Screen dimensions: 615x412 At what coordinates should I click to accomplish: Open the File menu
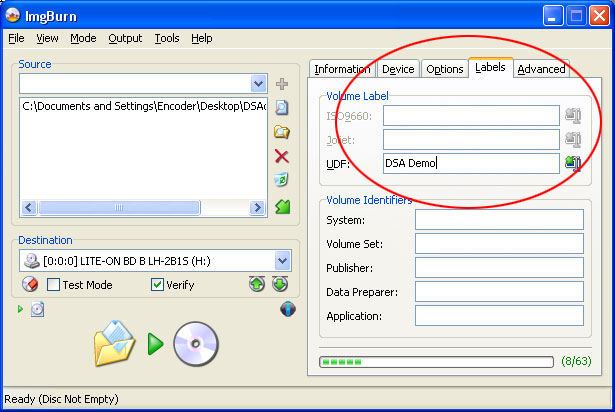point(16,38)
